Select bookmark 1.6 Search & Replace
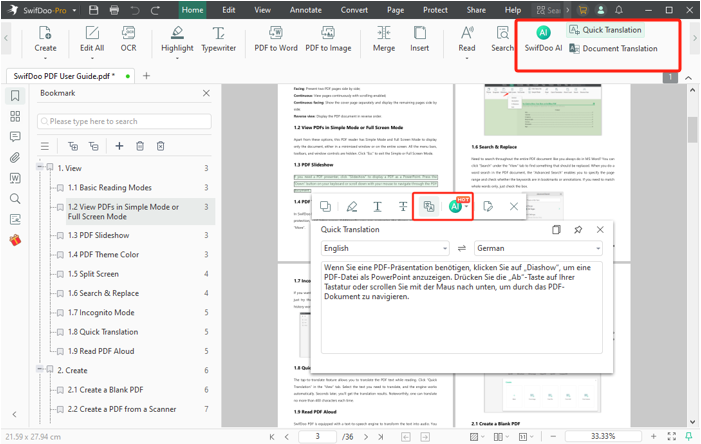701x444 pixels. 103,293
